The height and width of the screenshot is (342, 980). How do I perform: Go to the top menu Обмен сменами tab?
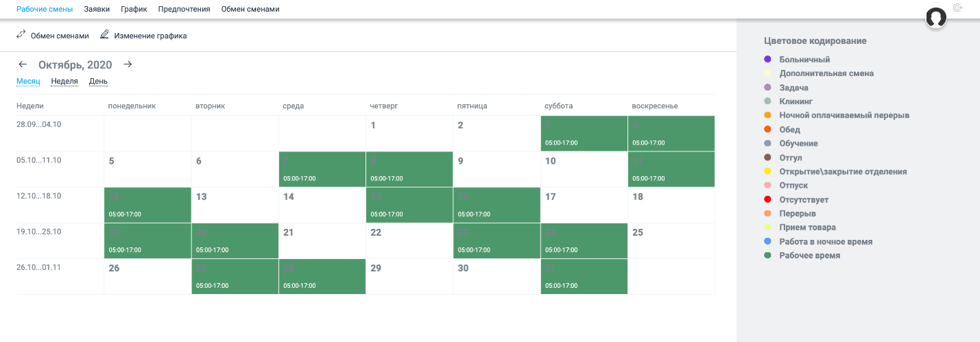click(x=250, y=10)
